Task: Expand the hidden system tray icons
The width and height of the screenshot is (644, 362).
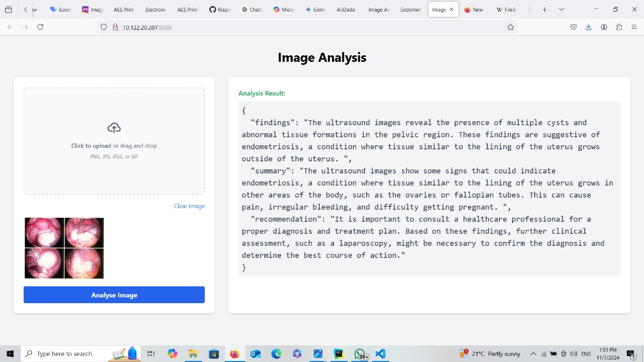Action: (533, 354)
